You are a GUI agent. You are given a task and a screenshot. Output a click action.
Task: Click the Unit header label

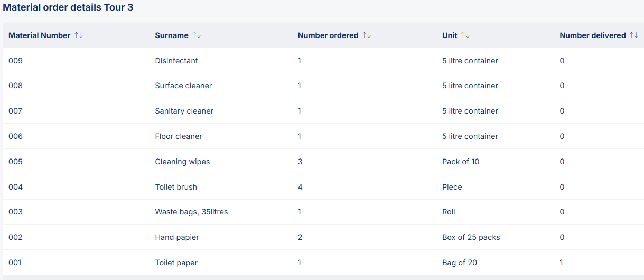450,35
